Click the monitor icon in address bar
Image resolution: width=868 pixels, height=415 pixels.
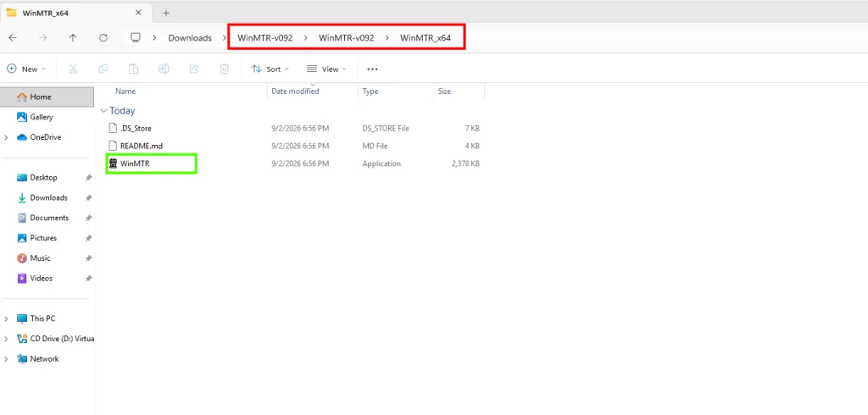(135, 37)
